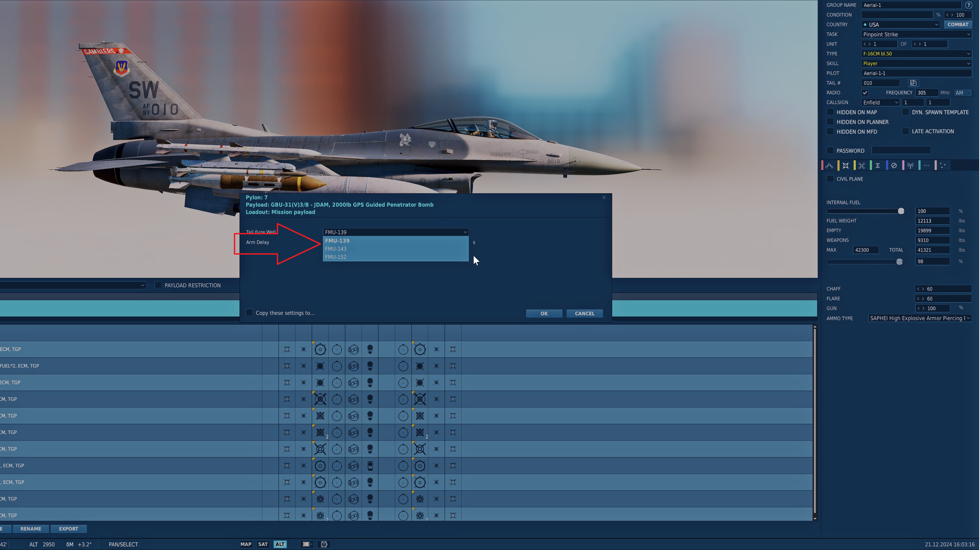Viewport: 980px width, 550px height.
Task: Click the INTERNAL FUEL percent value 100
Action: point(932,211)
